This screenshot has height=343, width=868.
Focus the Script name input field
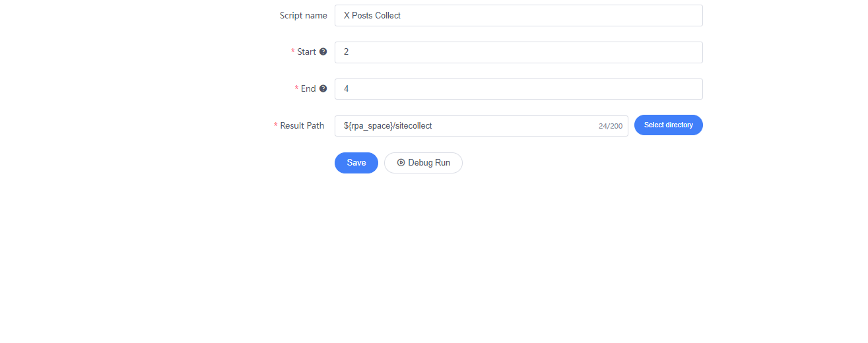tap(518, 15)
